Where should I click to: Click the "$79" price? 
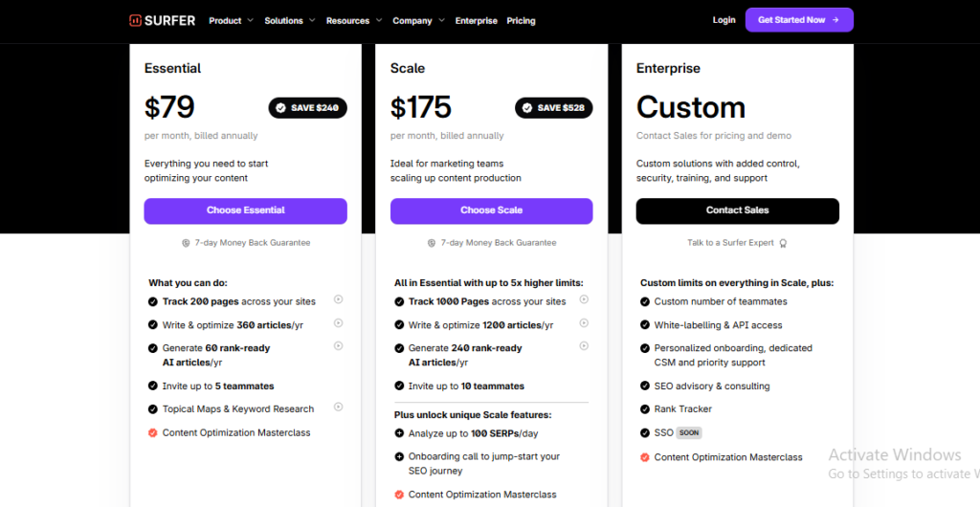tap(169, 107)
